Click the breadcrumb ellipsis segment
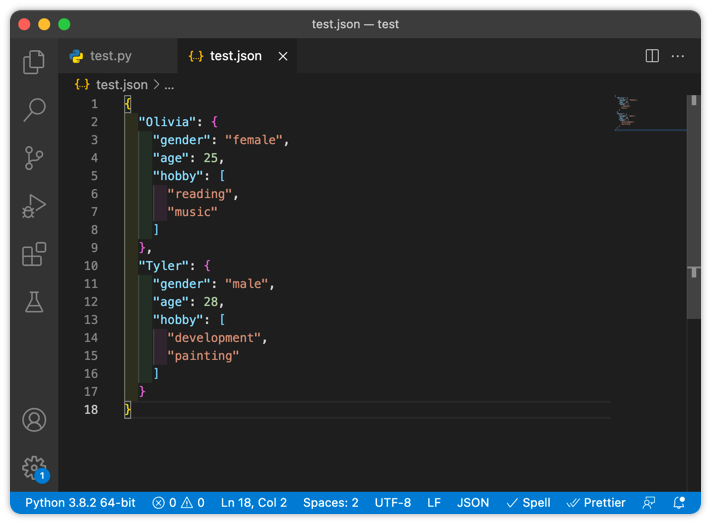 [x=169, y=85]
